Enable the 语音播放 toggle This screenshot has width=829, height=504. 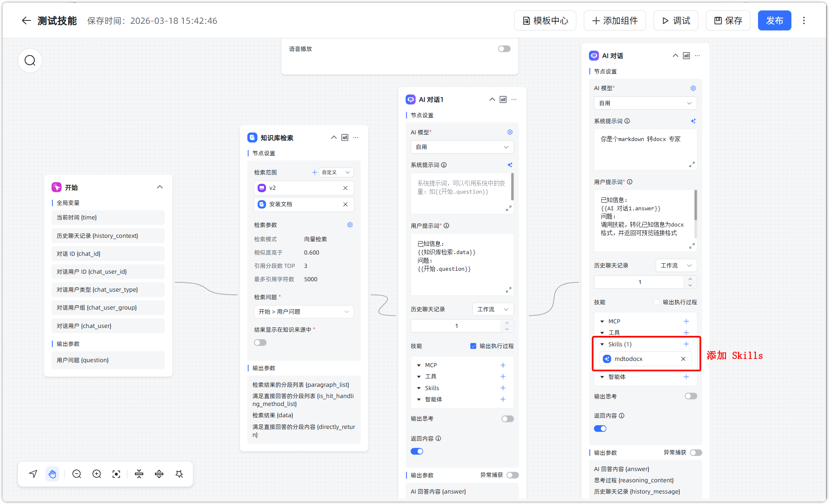point(504,49)
